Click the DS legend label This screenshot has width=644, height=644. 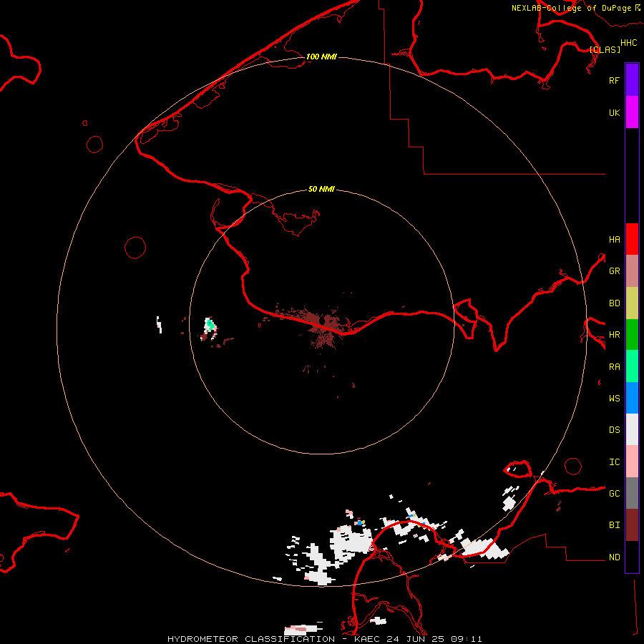tap(614, 429)
